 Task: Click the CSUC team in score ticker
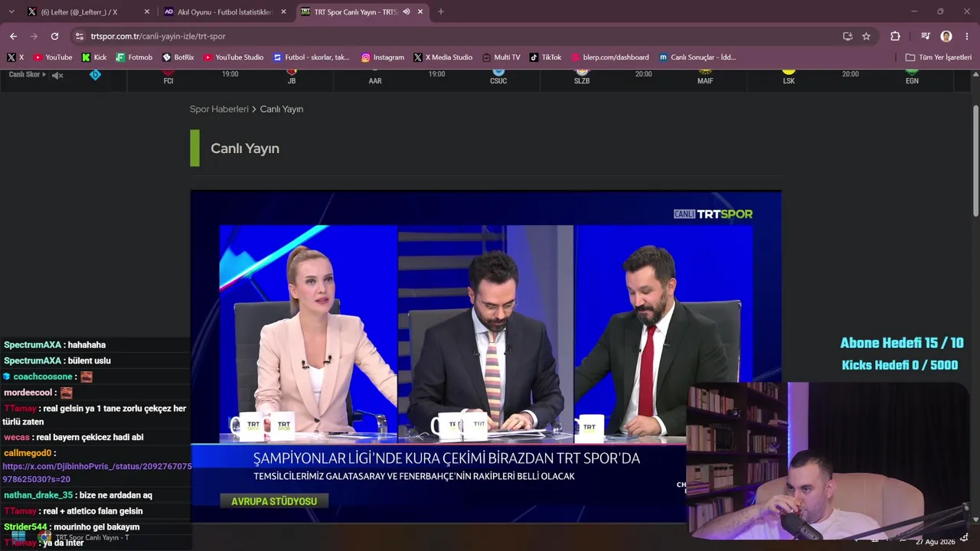pos(498,77)
